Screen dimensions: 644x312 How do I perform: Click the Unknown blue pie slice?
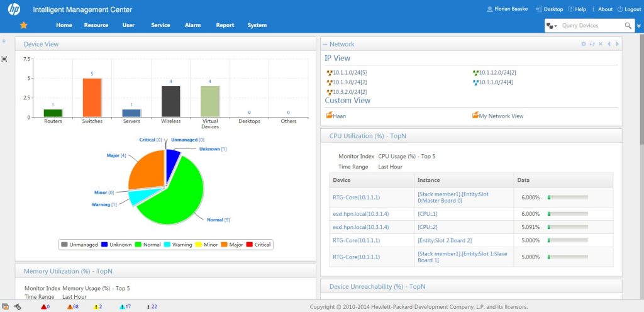click(172, 164)
